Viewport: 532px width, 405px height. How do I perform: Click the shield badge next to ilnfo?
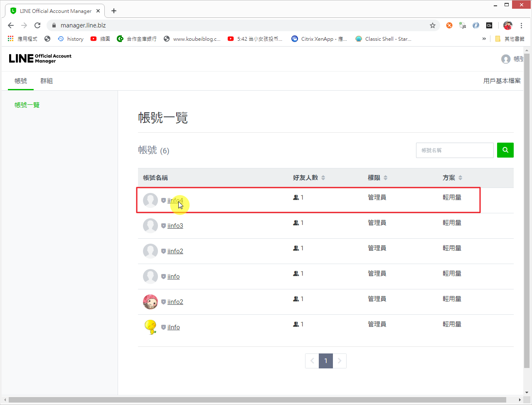tap(163, 327)
